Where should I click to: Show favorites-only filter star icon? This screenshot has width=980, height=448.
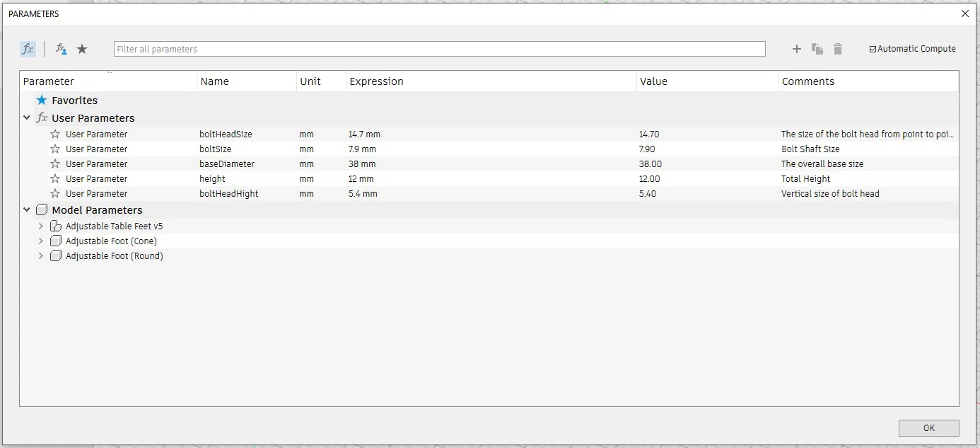[82, 49]
